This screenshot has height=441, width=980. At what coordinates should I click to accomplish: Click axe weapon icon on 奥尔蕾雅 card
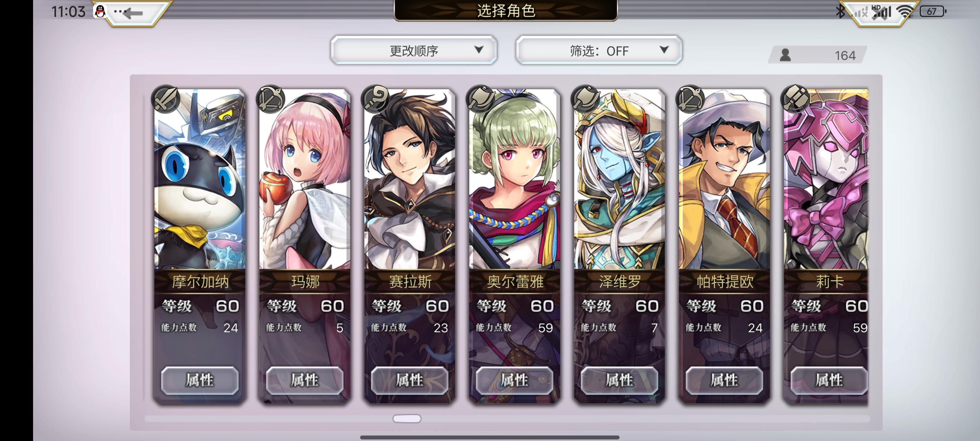click(x=481, y=99)
